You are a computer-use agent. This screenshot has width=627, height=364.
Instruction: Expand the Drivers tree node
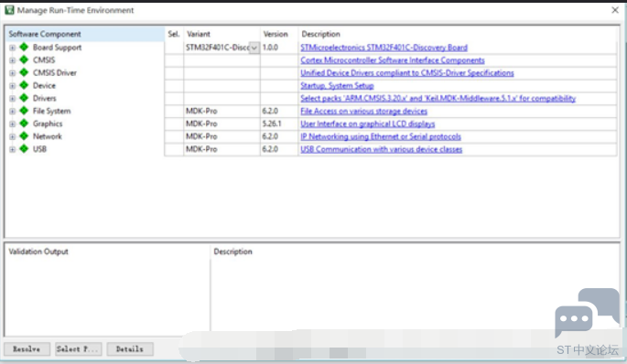pos(13,99)
